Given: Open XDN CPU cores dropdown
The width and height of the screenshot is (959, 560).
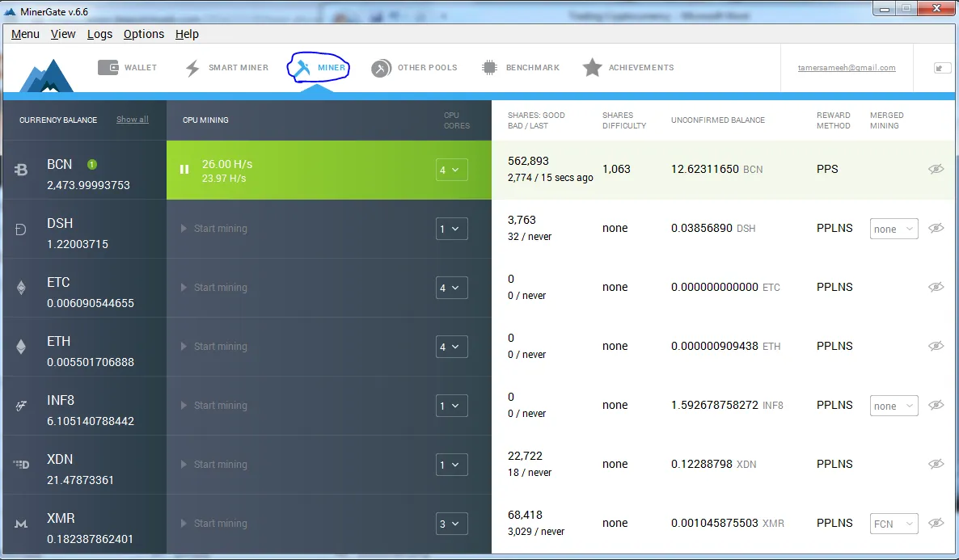Looking at the screenshot, I should point(451,465).
